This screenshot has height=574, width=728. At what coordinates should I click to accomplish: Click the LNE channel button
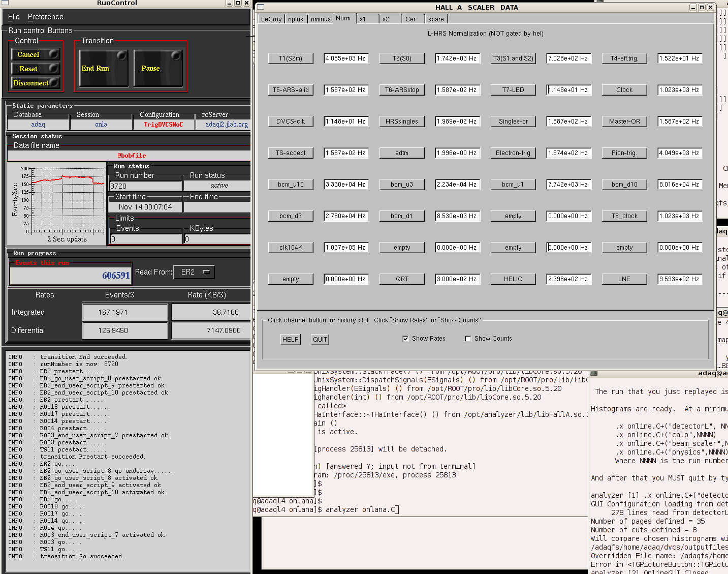click(624, 279)
